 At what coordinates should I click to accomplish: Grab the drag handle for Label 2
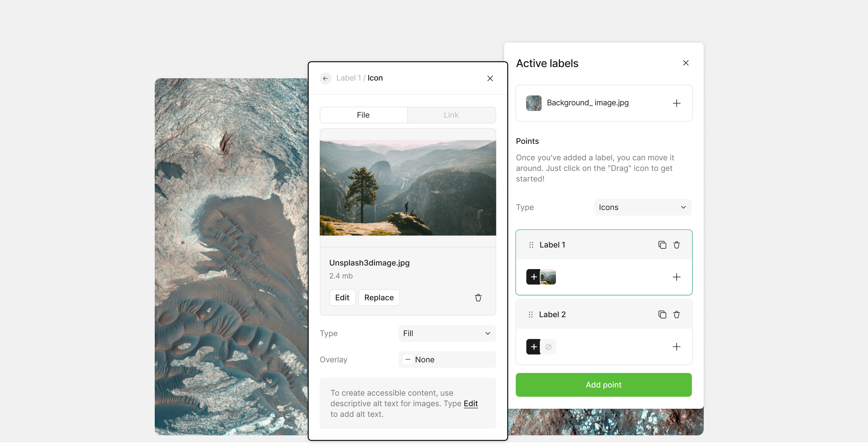click(x=531, y=314)
